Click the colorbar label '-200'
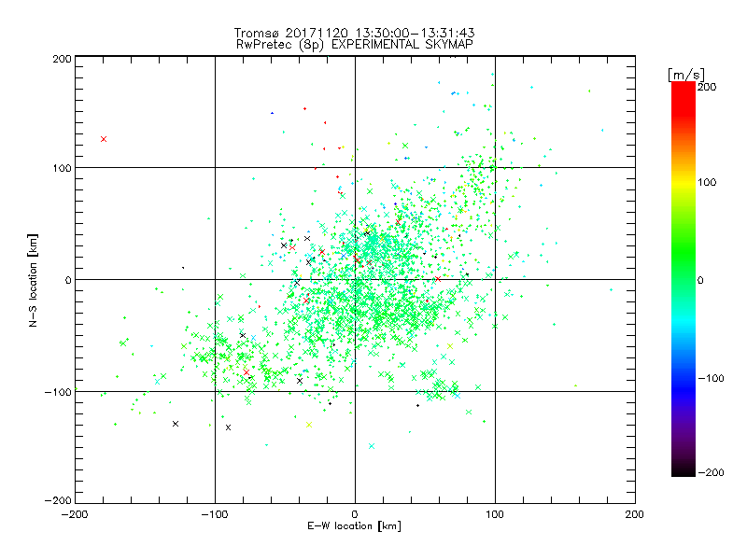The height and width of the screenshot is (560, 747). click(711, 472)
